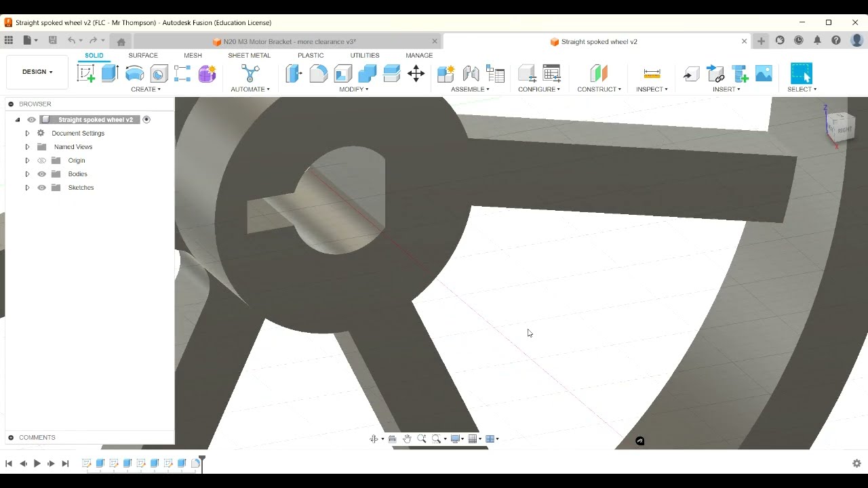Play the timeline
868x488 pixels.
click(x=37, y=464)
